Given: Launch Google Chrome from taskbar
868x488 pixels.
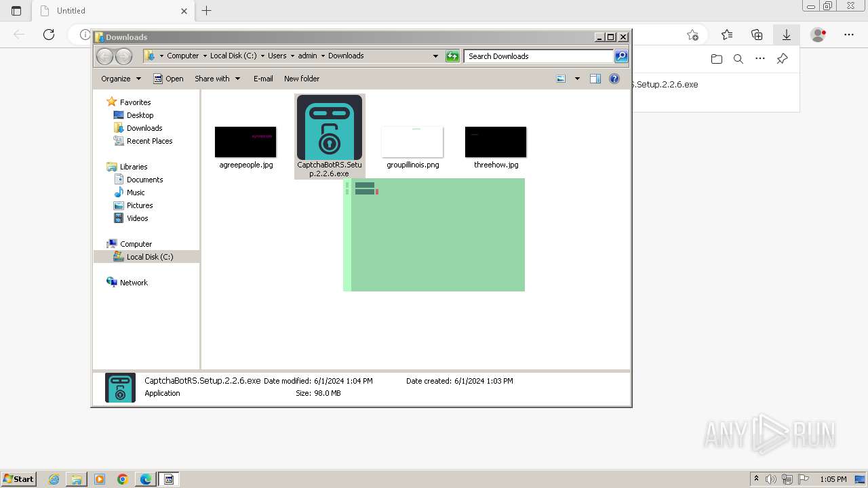Looking at the screenshot, I should click(x=123, y=479).
